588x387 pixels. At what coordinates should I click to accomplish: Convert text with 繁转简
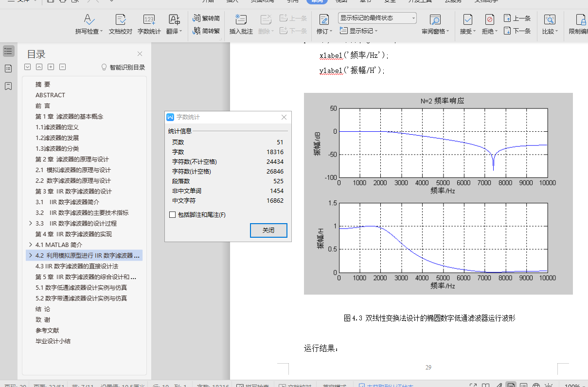coord(207,18)
